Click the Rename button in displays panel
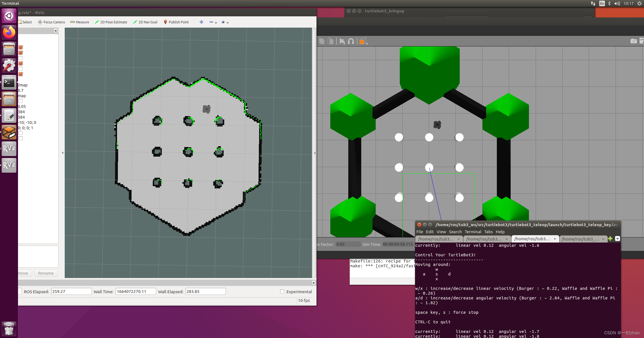Screen dimensions: 644x338 pyautogui.click(x=46, y=273)
